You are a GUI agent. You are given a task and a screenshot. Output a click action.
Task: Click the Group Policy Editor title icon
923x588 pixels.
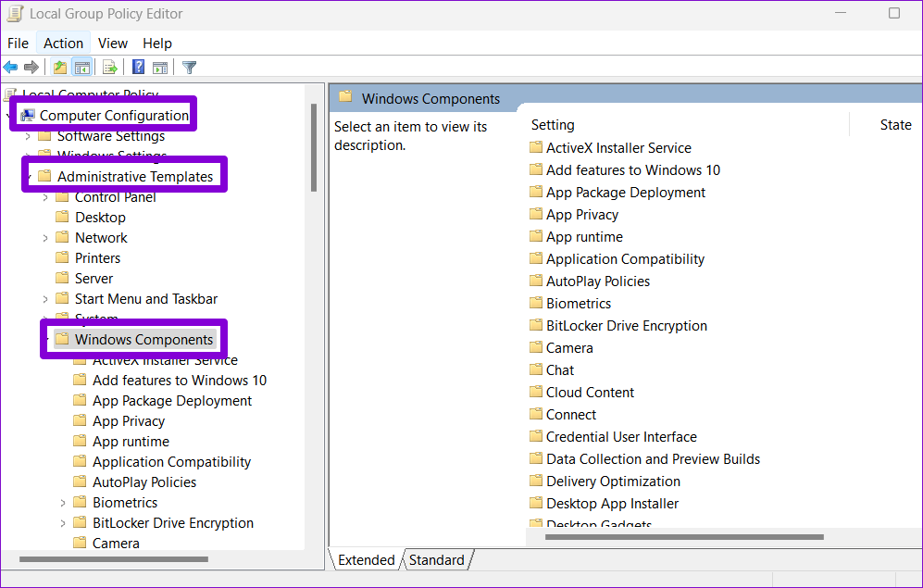pos(15,13)
